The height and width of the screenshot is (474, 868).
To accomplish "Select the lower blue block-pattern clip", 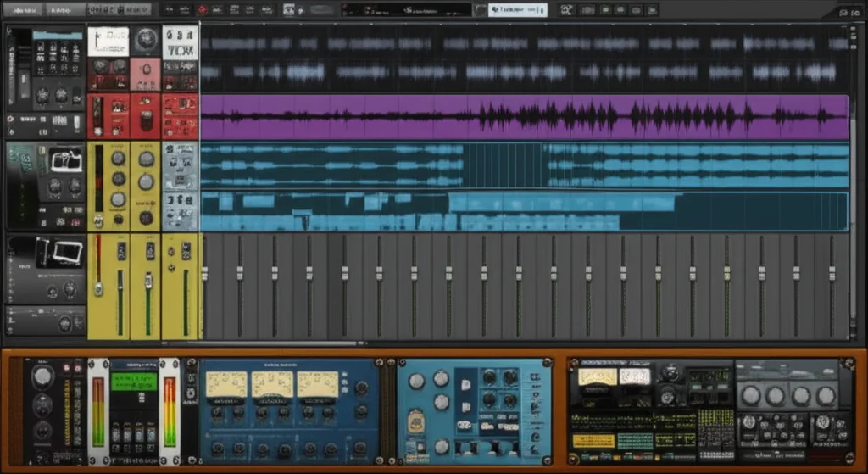I will click(524, 211).
